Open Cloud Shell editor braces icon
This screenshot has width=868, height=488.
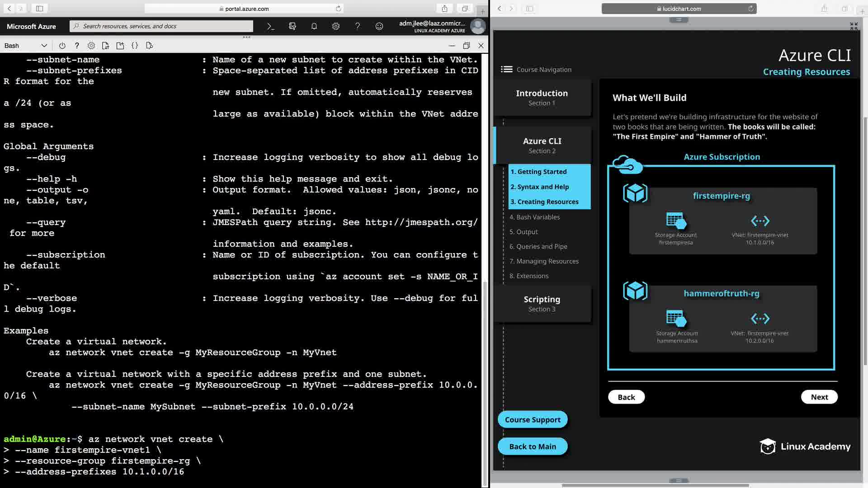pyautogui.click(x=135, y=46)
